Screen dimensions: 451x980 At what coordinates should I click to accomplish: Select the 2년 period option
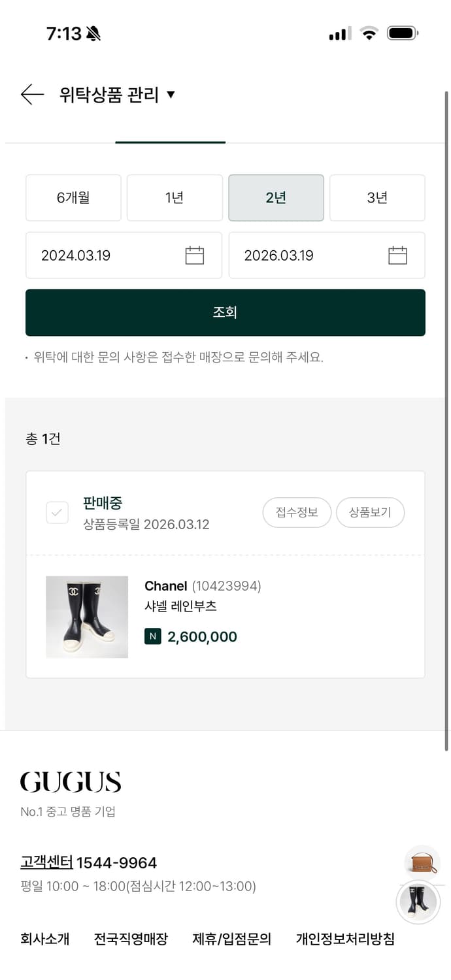pos(276,197)
